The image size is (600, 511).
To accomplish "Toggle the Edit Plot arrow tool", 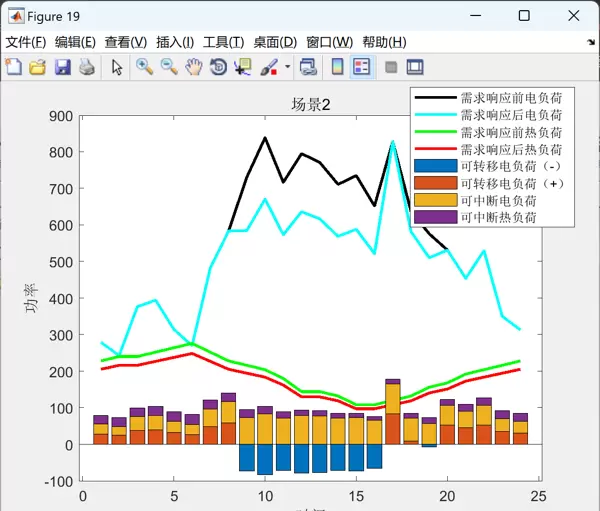I will 117,67.
